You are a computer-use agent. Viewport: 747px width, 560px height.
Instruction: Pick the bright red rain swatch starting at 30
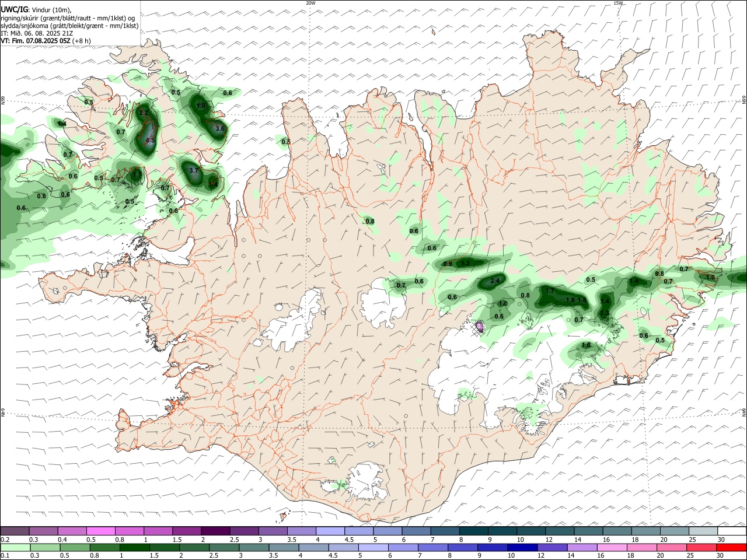(731, 547)
